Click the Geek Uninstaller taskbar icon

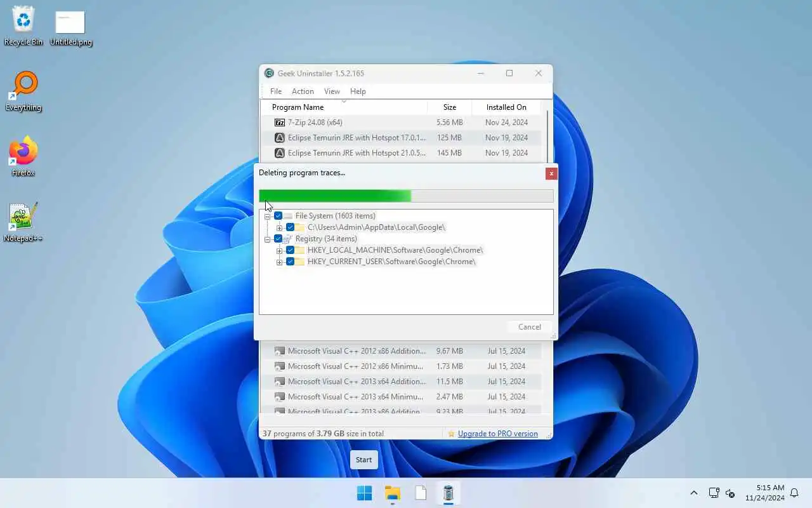click(448, 493)
